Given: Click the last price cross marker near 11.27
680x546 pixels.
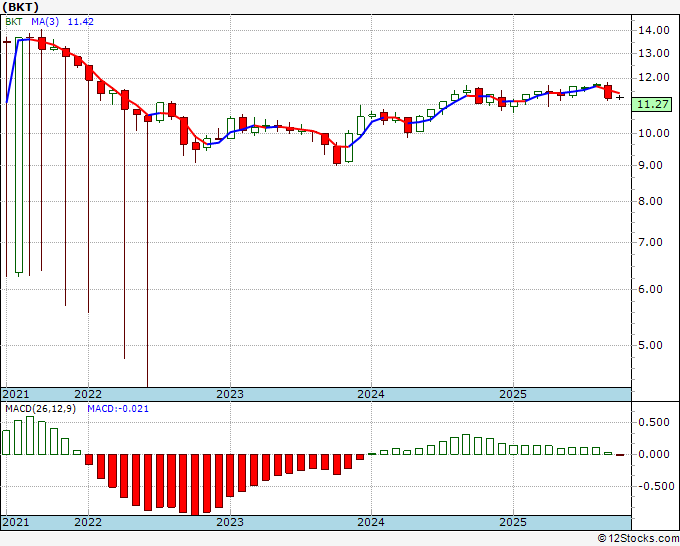Looking at the screenshot, I should (620, 98).
